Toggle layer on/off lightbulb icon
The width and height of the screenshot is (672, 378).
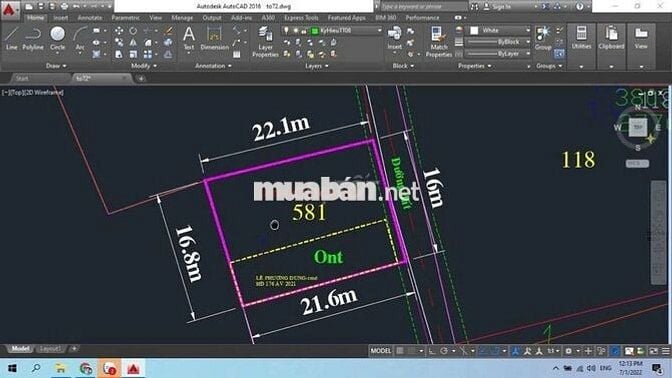tap(286, 30)
